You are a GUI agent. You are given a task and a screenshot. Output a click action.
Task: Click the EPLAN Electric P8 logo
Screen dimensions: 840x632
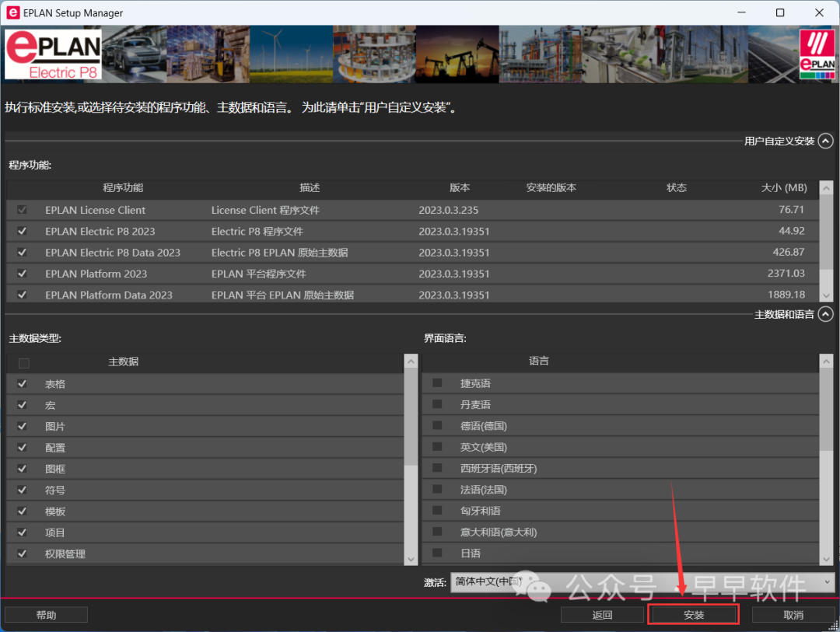tap(53, 55)
